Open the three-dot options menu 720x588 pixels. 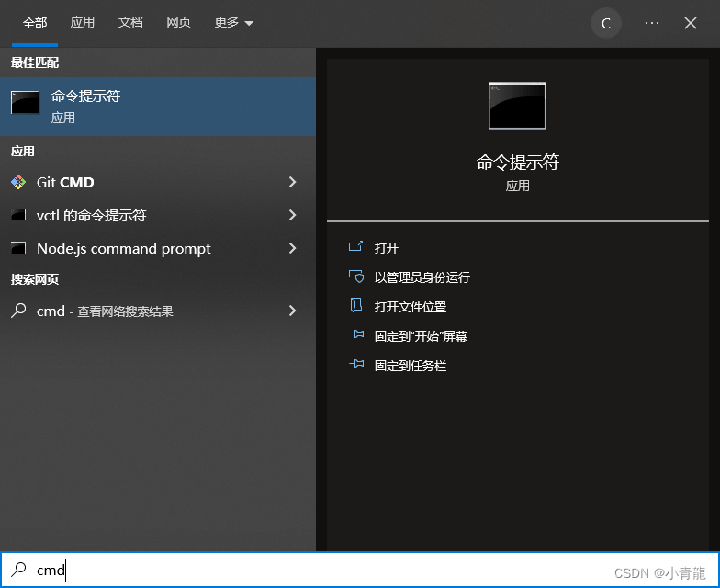pos(652,23)
